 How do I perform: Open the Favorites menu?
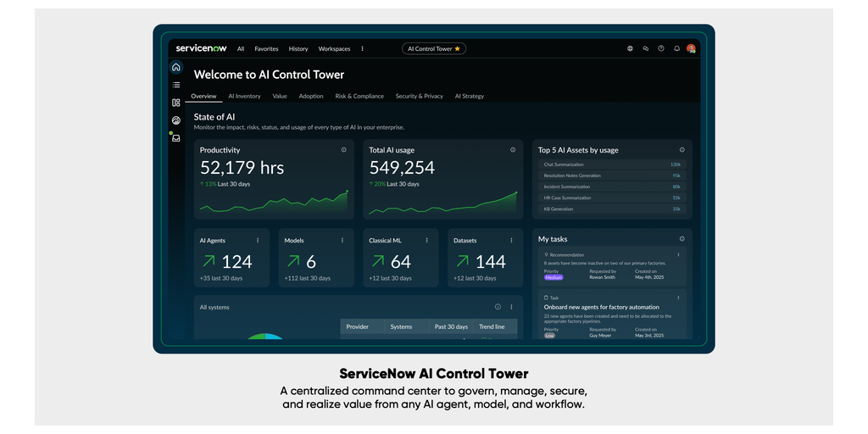pyautogui.click(x=266, y=49)
